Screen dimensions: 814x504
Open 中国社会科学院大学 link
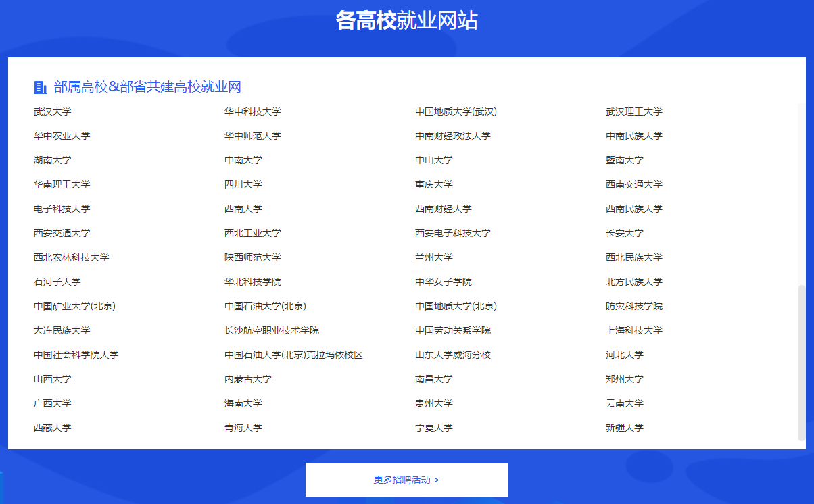(76, 355)
